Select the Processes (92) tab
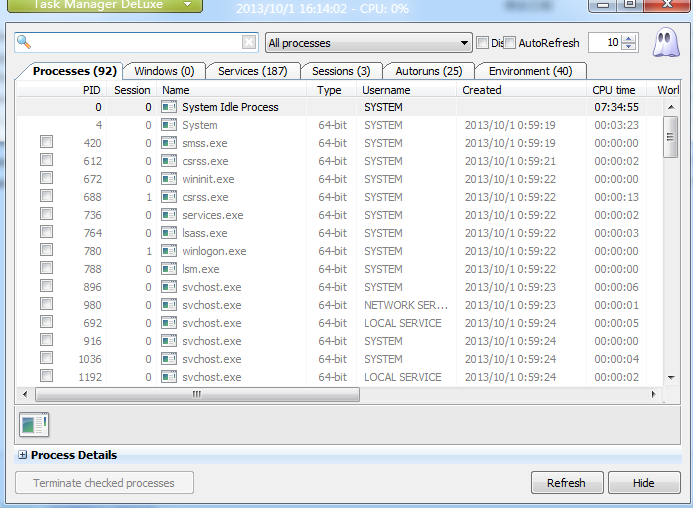Viewport: 693px width, 508px height. coord(74,71)
